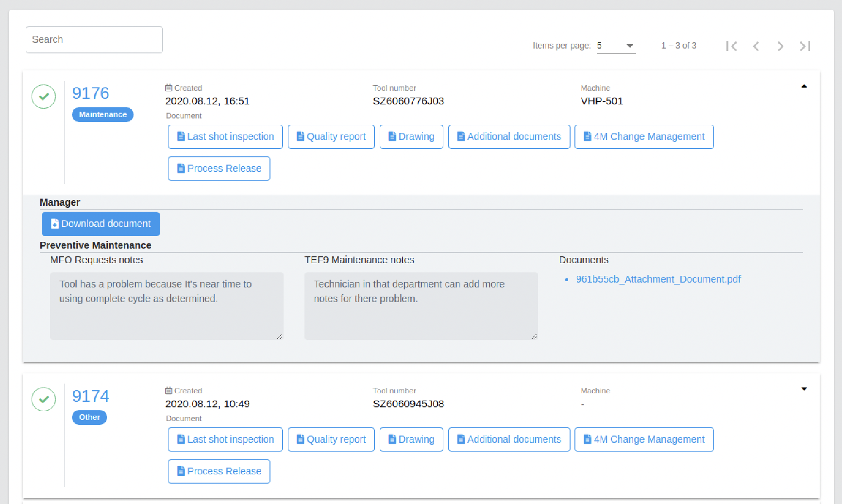Open Last shot inspection for 9174

225,439
